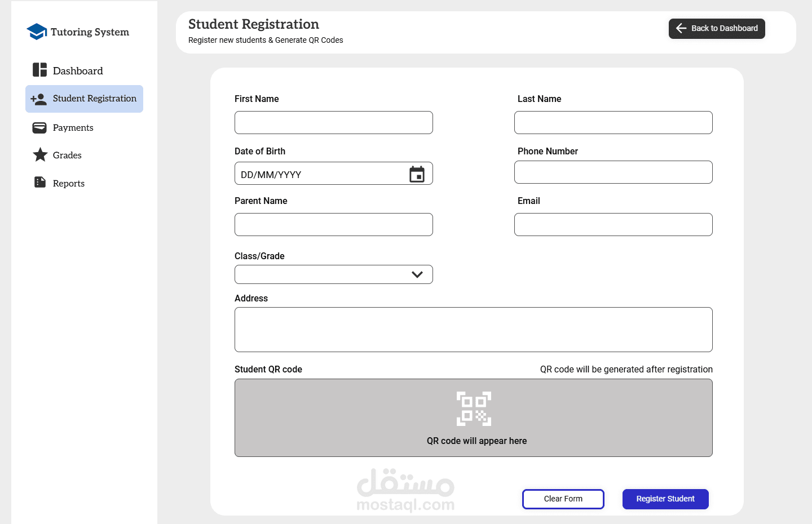The height and width of the screenshot is (524, 812).
Task: Click inside the Address text area
Action: (473, 330)
